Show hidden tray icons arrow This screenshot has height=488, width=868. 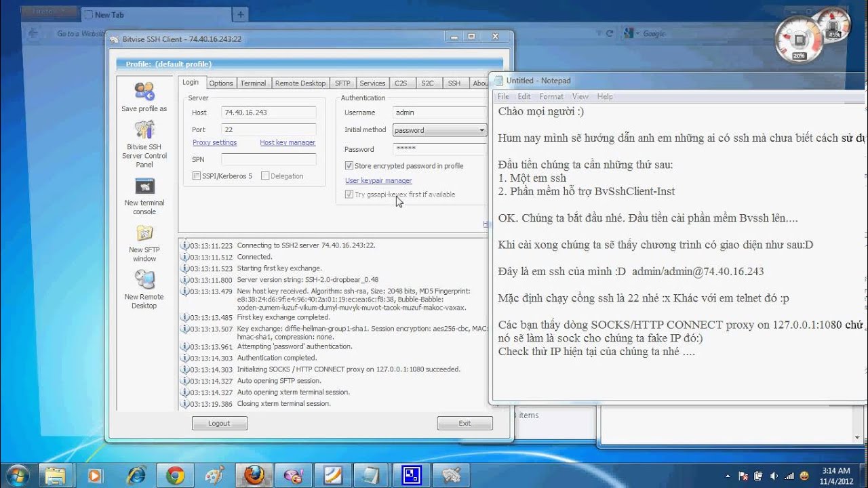pos(728,476)
